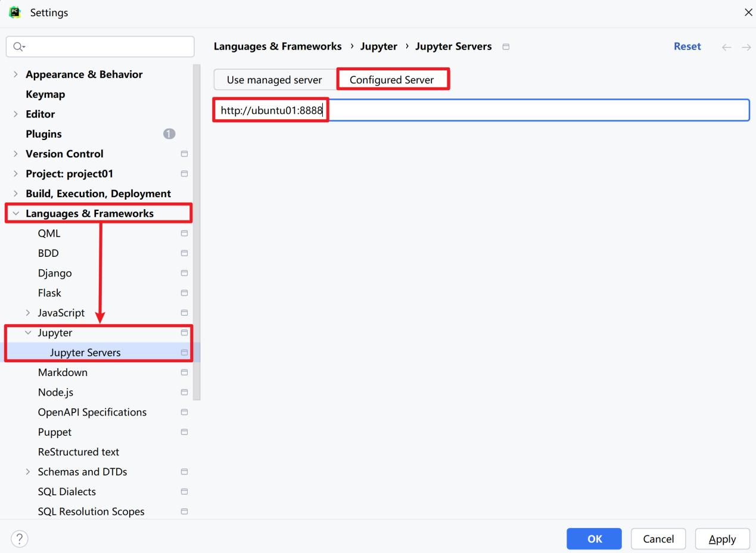
Task: Collapse Languages & Frameworks section
Action: pyautogui.click(x=15, y=213)
